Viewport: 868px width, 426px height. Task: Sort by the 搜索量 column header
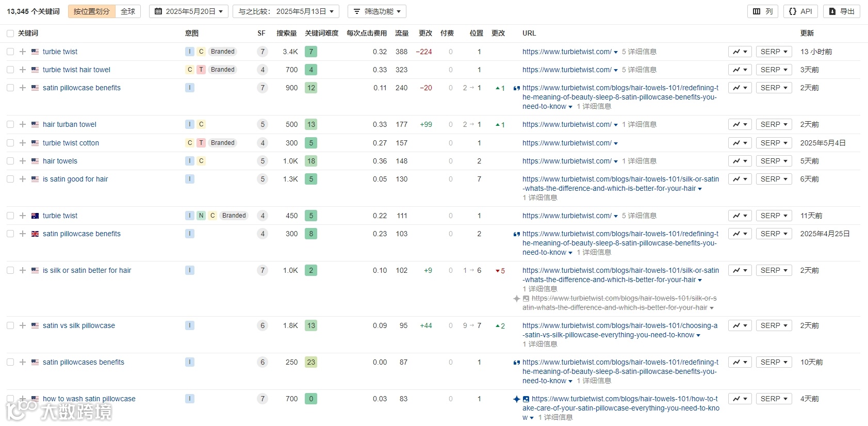pyautogui.click(x=287, y=33)
